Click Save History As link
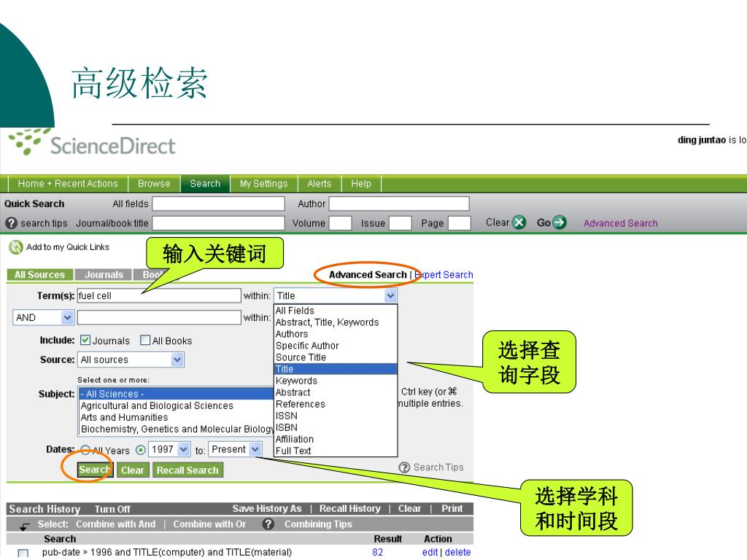The image size is (747, 560). [267, 508]
